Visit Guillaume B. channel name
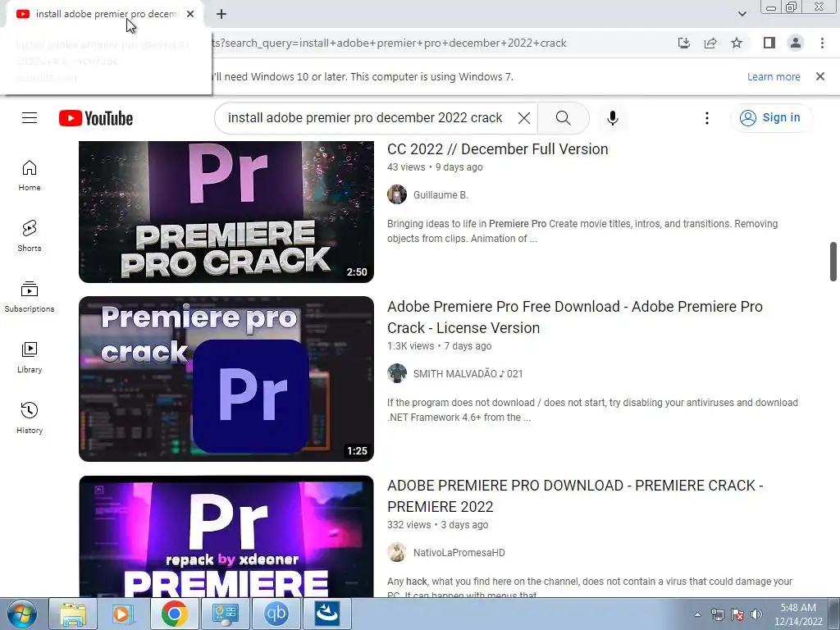This screenshot has height=630, width=840. pyautogui.click(x=441, y=195)
